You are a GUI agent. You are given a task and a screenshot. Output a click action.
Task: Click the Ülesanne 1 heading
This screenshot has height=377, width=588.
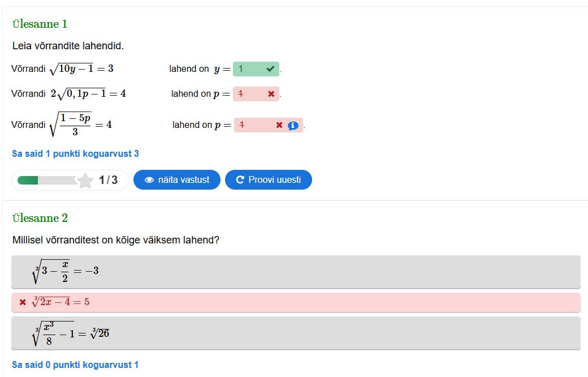click(x=40, y=24)
